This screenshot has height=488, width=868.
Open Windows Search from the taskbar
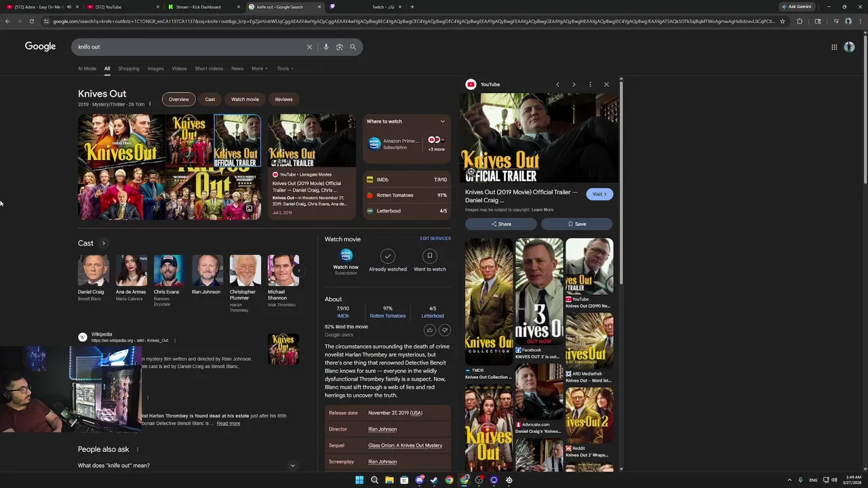374,480
